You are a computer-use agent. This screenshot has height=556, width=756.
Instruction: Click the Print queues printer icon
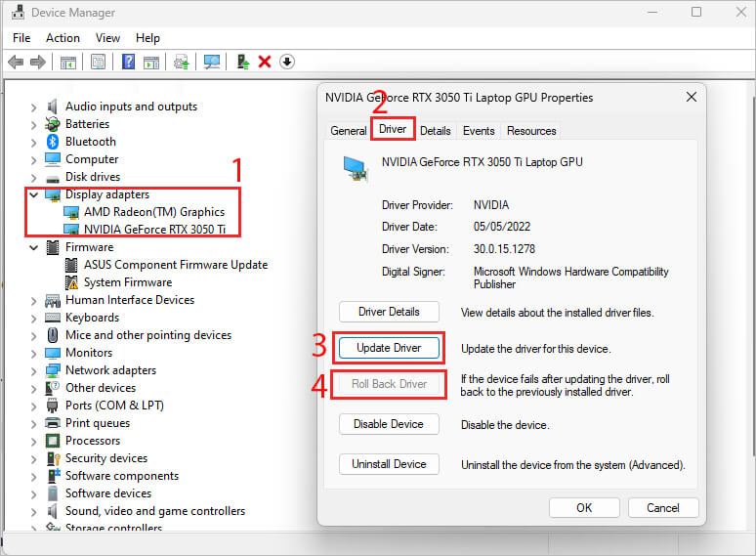coord(52,423)
